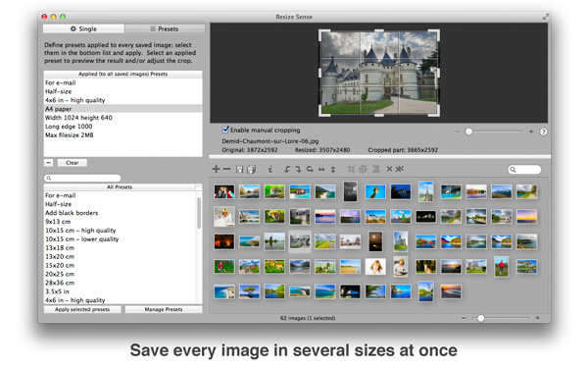This screenshot has height=368, width=588.
Task: Flip image horizontally with double-headed arrow
Action: tap(321, 170)
